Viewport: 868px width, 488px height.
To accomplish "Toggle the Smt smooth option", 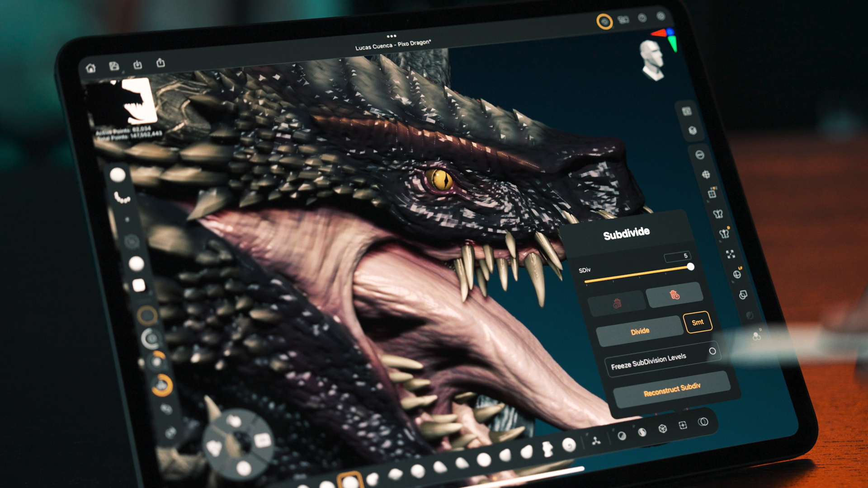I will [698, 322].
